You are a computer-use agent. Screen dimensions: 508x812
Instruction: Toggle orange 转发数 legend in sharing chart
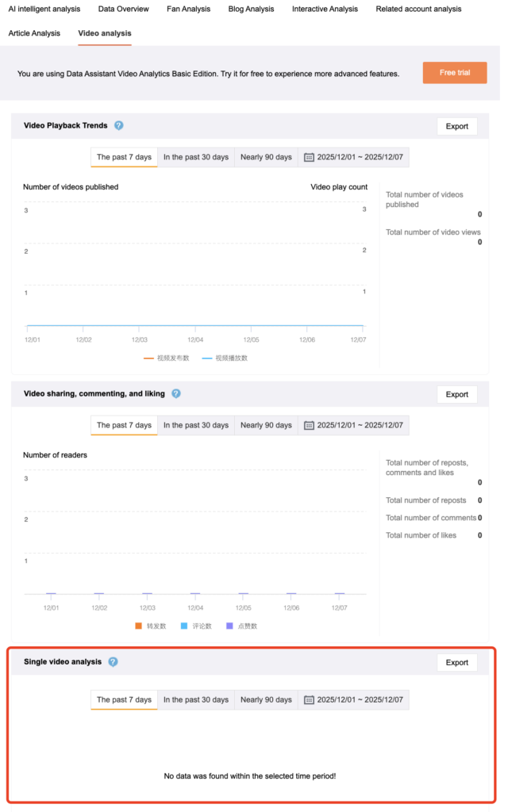151,626
